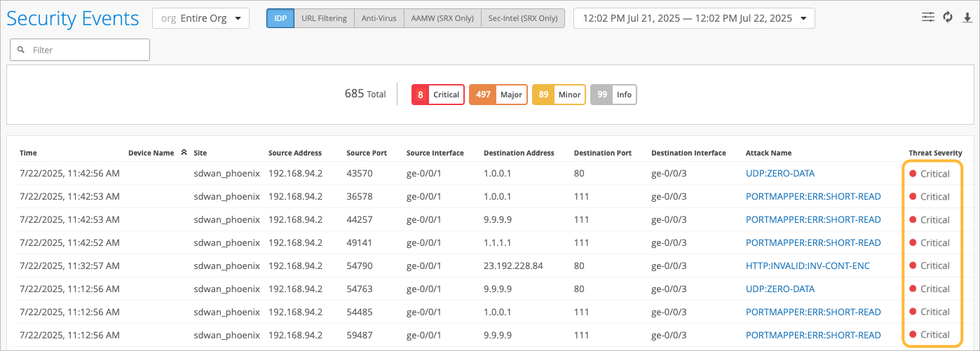Viewport: 980px width, 351px height.
Task: Open the AAMW (SRX Only) tab
Action: tap(442, 18)
